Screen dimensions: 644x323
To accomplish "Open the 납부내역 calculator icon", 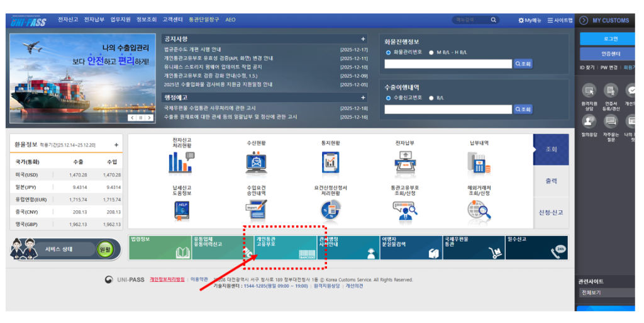I will 479,162.
